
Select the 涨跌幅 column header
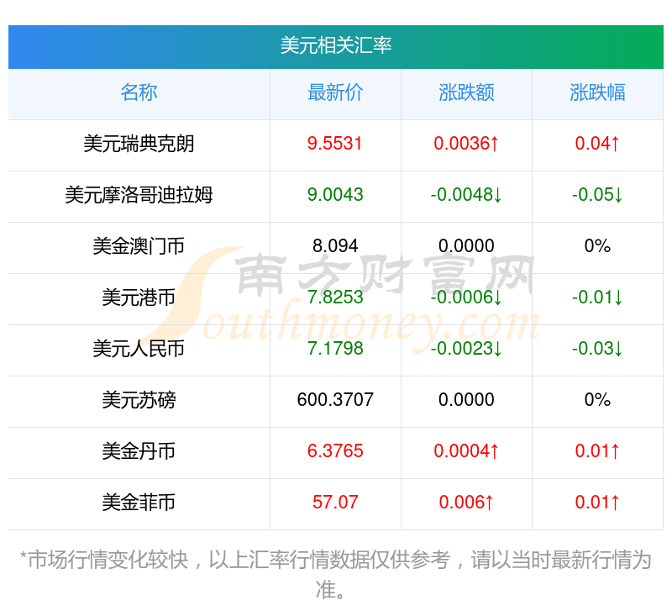pos(597,92)
